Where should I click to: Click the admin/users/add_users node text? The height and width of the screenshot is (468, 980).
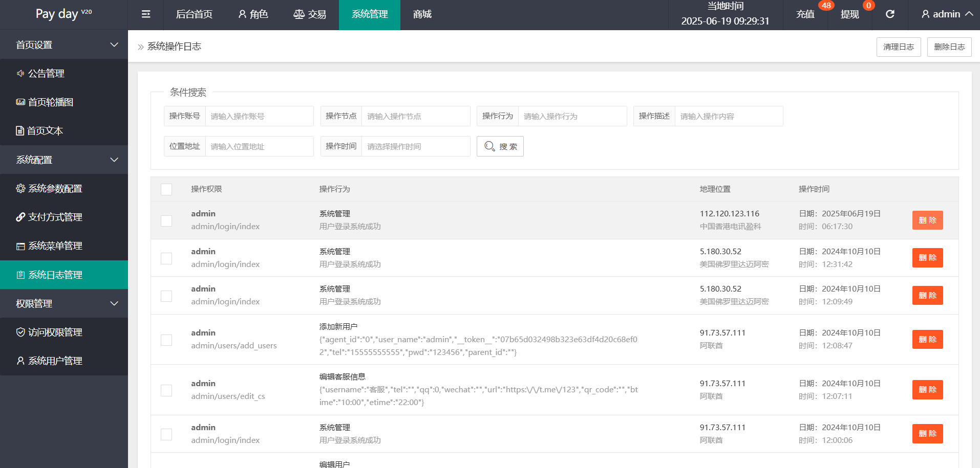click(234, 346)
